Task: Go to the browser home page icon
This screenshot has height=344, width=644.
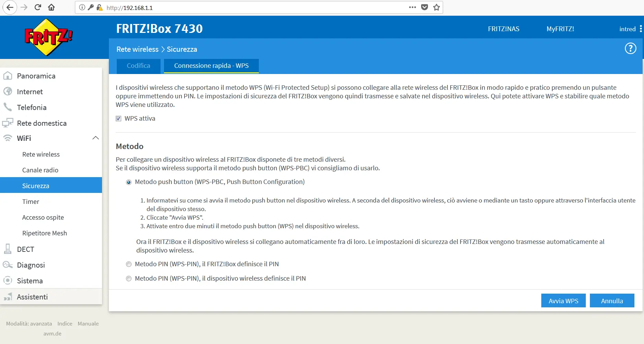Action: (51, 7)
